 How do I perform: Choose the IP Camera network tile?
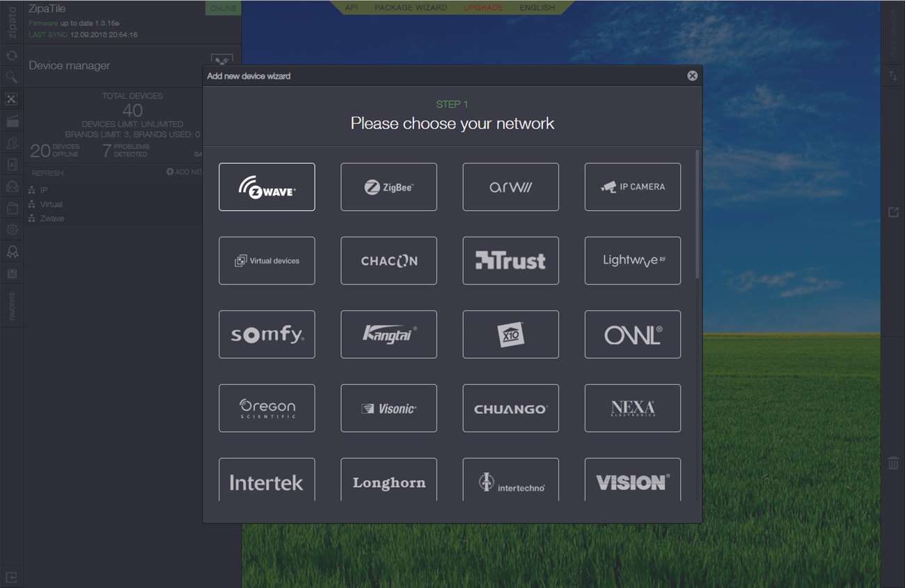pos(633,186)
